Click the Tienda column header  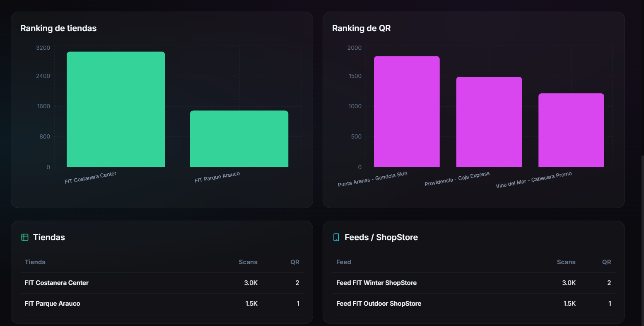tap(35, 262)
